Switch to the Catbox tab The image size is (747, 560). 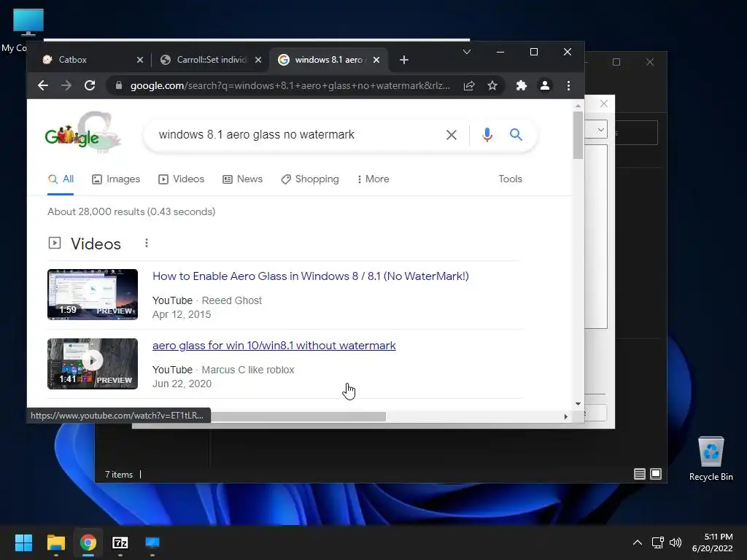[x=90, y=60]
